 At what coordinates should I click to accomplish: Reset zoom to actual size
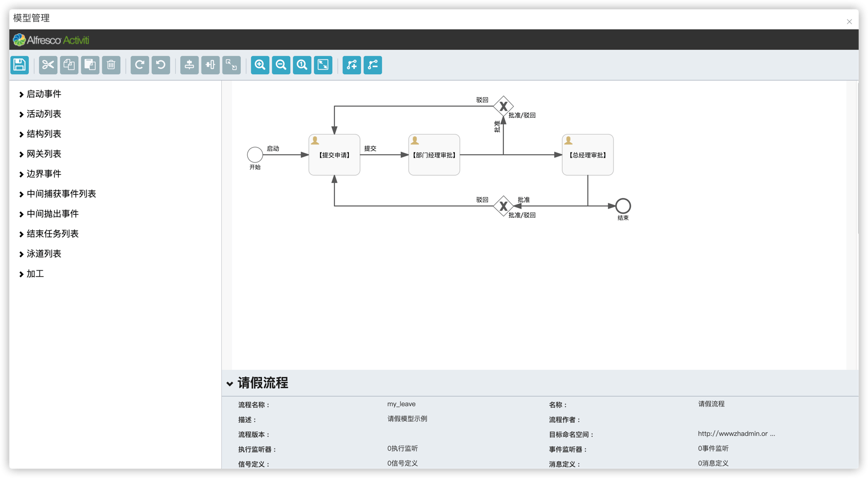(x=302, y=65)
